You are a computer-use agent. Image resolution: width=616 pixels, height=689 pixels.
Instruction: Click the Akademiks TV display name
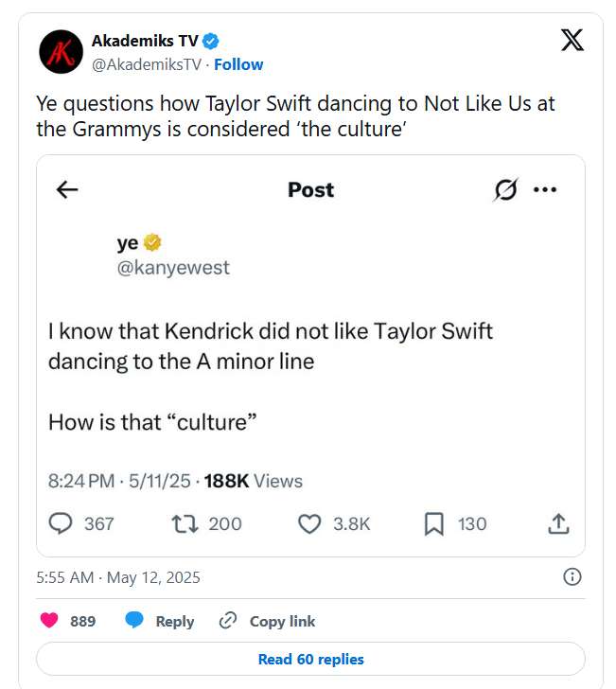point(145,41)
